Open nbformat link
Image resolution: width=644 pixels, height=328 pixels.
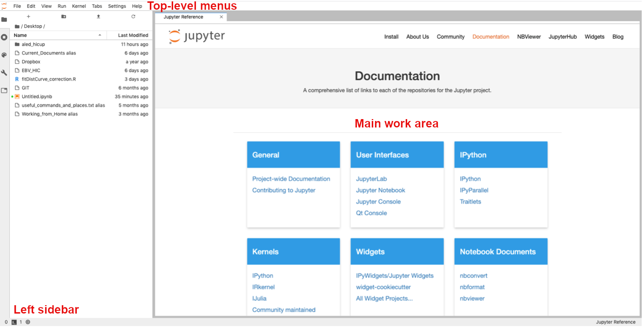click(x=472, y=287)
